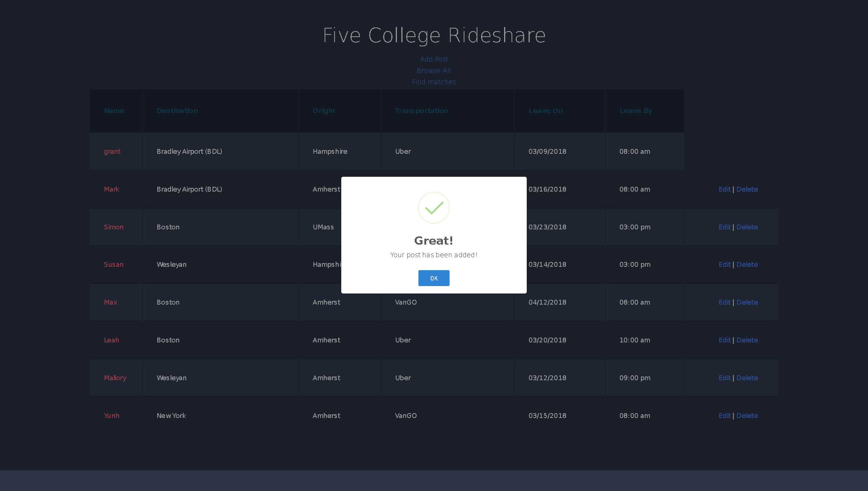Delete Max's VanGO ride post
Screen dimensions: 868x491
click(x=747, y=302)
